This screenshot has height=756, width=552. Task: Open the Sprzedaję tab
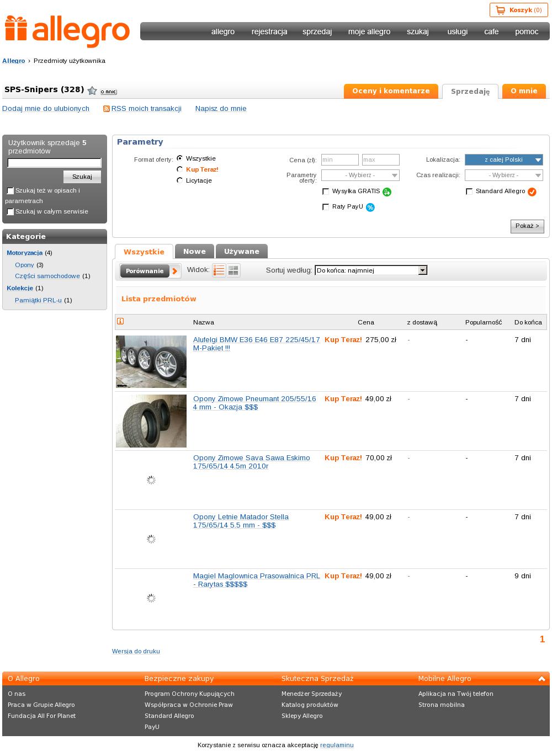(x=470, y=92)
